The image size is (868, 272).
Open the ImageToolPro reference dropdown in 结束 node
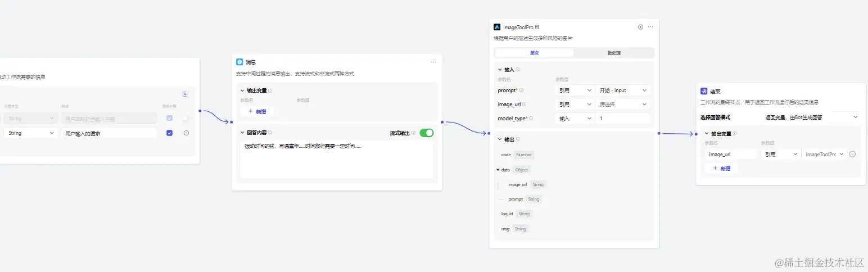click(x=824, y=154)
